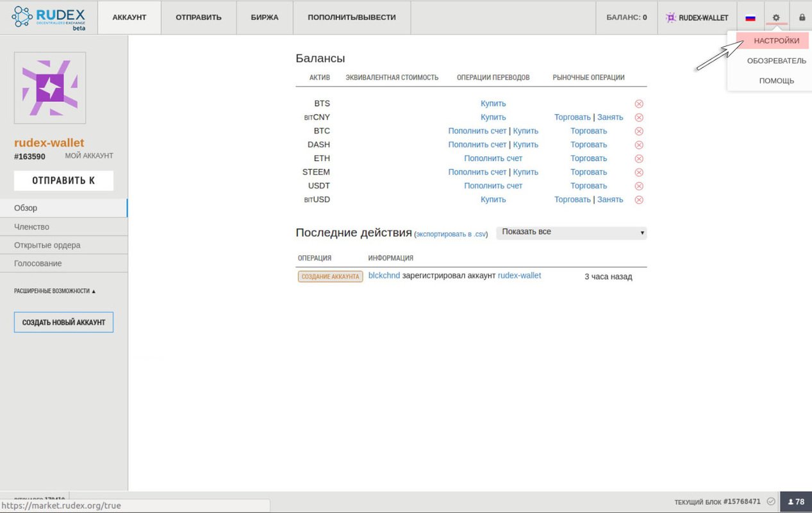Viewport: 812px width, 513px height.
Task: Click Купить in the bitUSD row
Action: (x=493, y=199)
